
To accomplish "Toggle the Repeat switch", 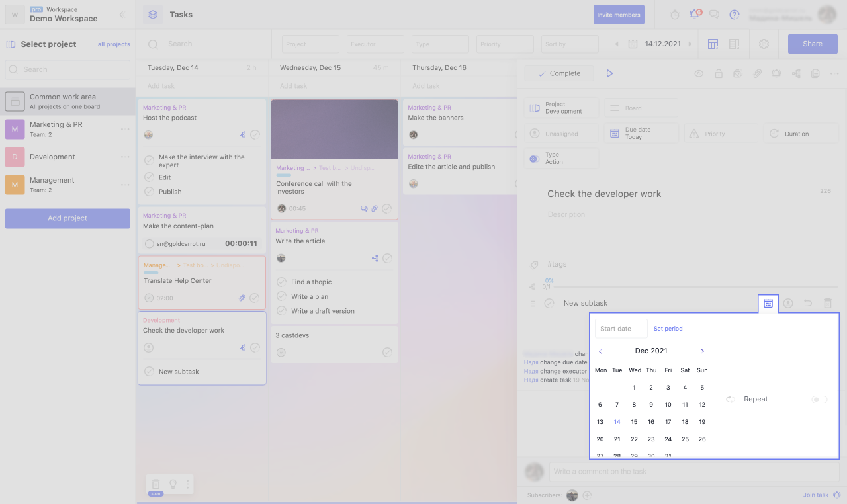I will (x=819, y=399).
